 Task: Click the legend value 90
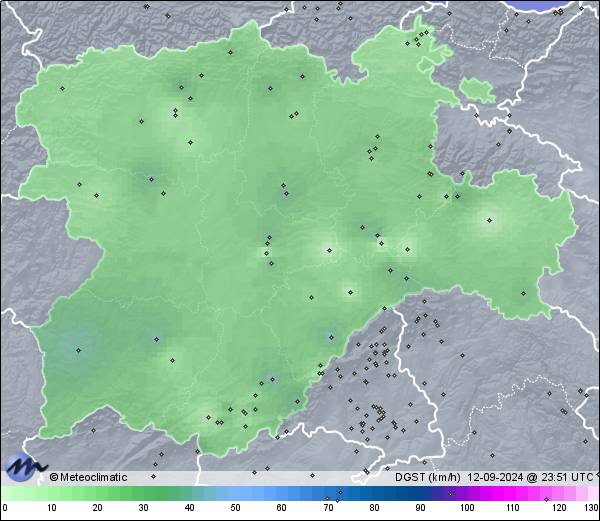[420, 508]
